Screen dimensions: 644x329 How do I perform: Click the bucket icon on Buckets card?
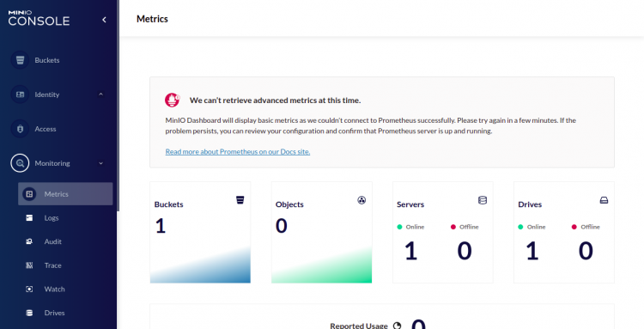(x=240, y=200)
